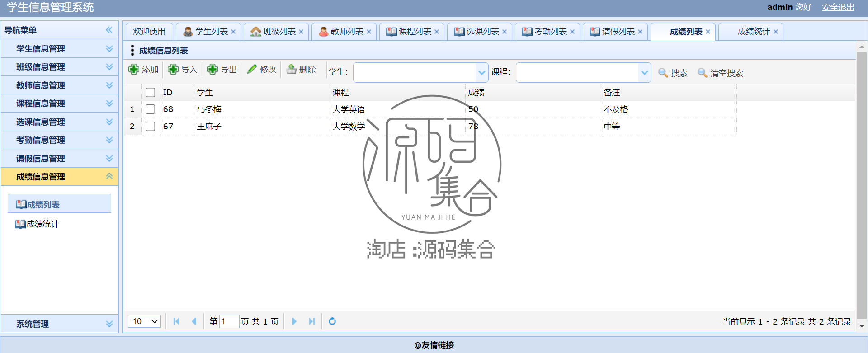Expand 班级信息管理 accordion section
The width and height of the screenshot is (868, 353).
[59, 67]
